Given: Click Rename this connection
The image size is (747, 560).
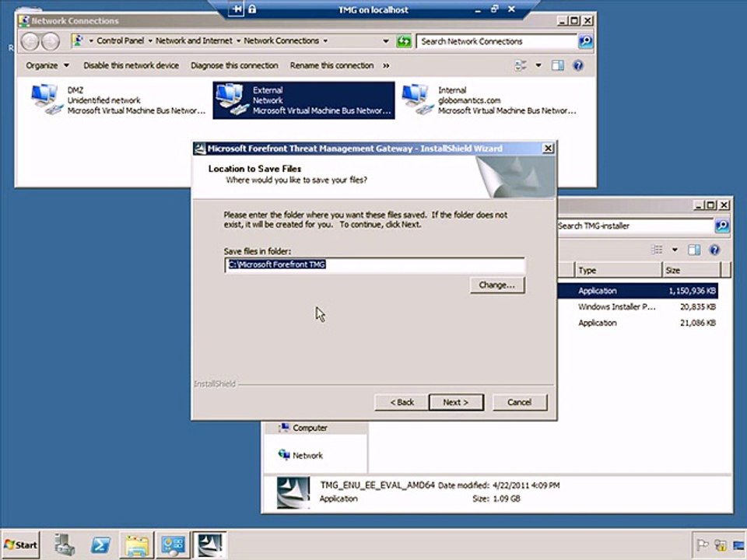Looking at the screenshot, I should pos(331,65).
